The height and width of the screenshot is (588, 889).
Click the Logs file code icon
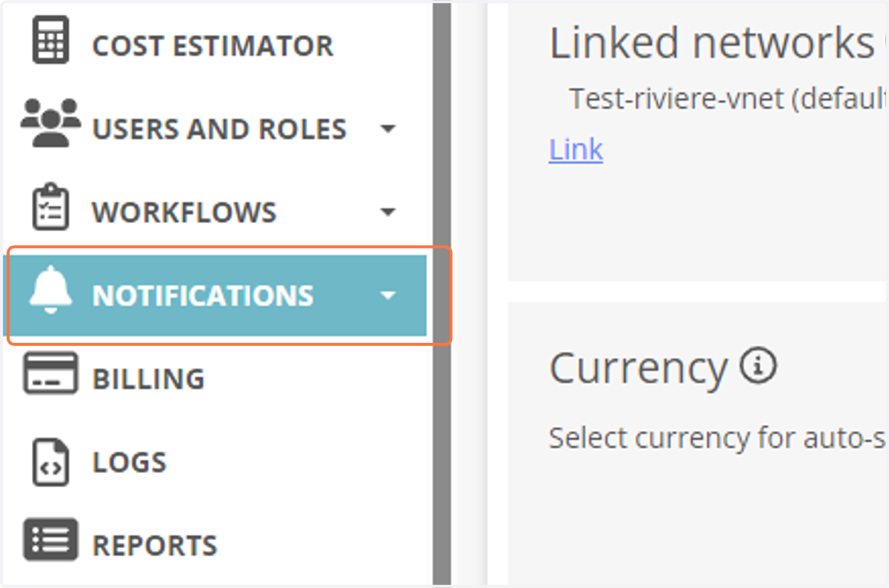pos(51,462)
